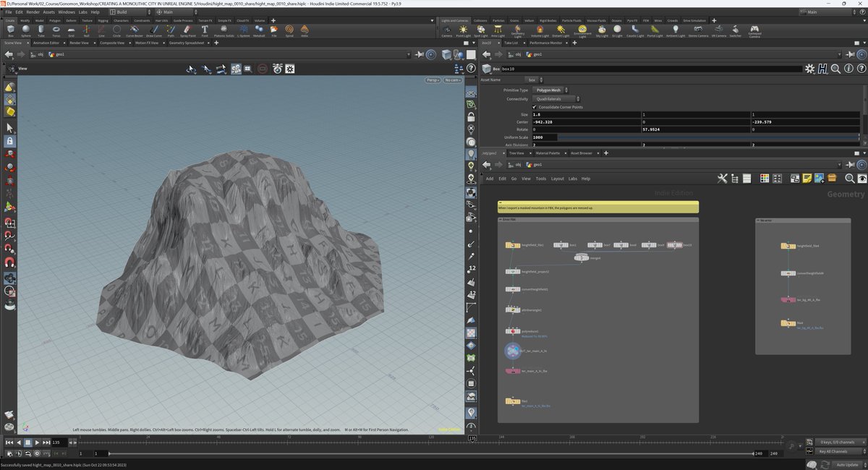
Task: Select the Font shelf tool
Action: pyautogui.click(x=205, y=30)
